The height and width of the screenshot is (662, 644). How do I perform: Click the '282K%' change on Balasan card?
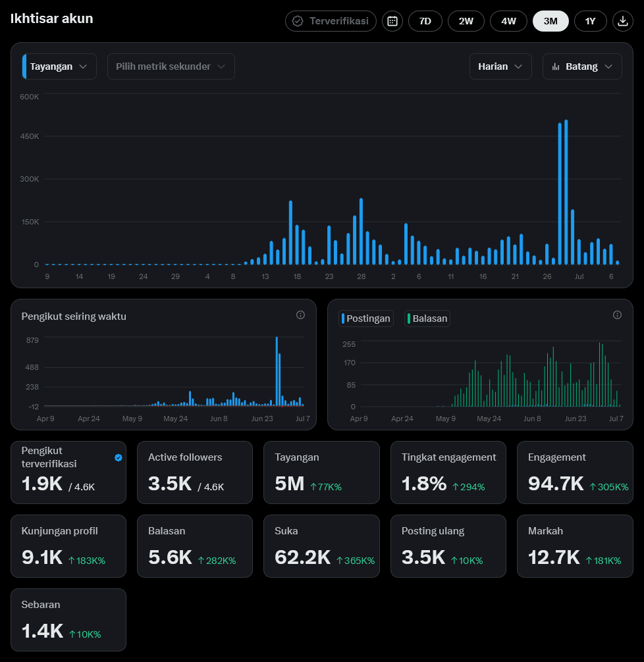pyautogui.click(x=217, y=561)
